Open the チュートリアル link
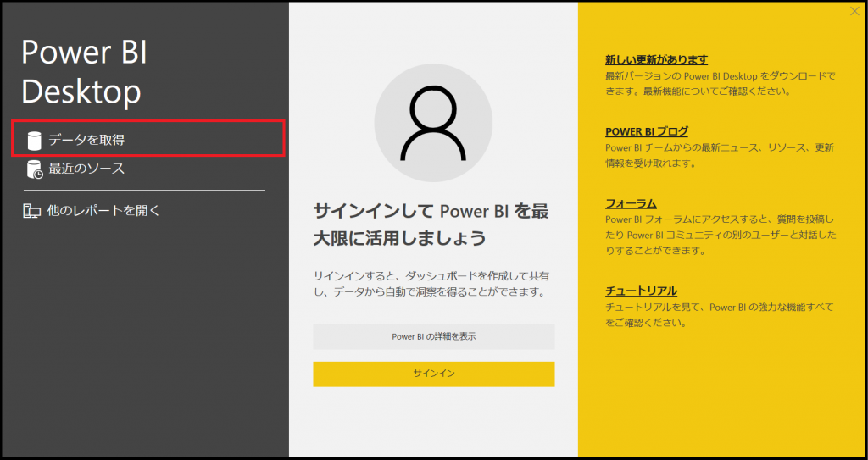Viewport: 868px width, 460px height. [x=641, y=291]
